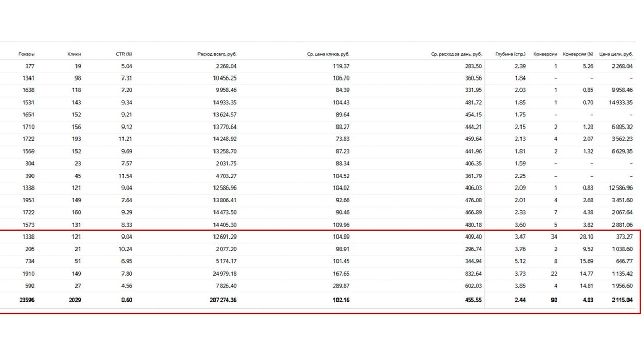This screenshot has height=362, width=644.
Task: Click the CTR (%) column header
Action: point(124,54)
